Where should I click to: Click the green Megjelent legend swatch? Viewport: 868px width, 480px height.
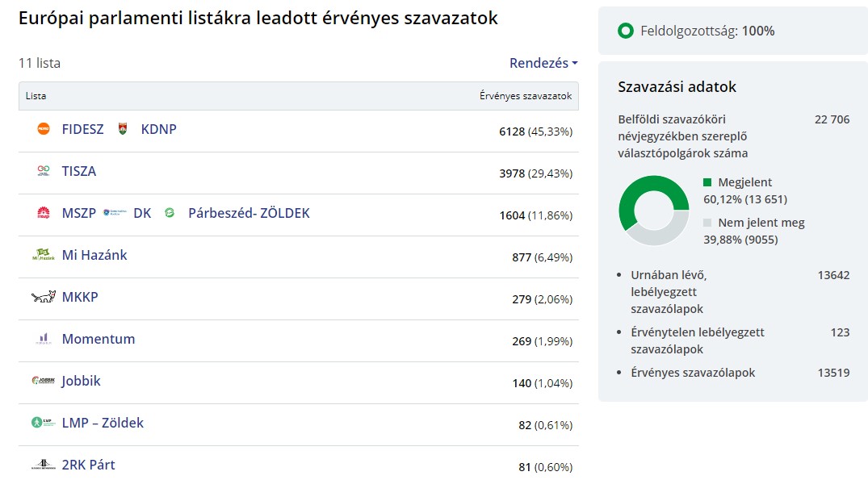(x=707, y=182)
